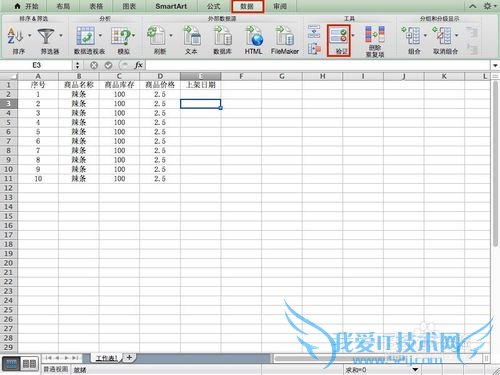Open the Sort dropdown arrow
Viewport: 500px width, 375px height.
pyautogui.click(x=29, y=35)
